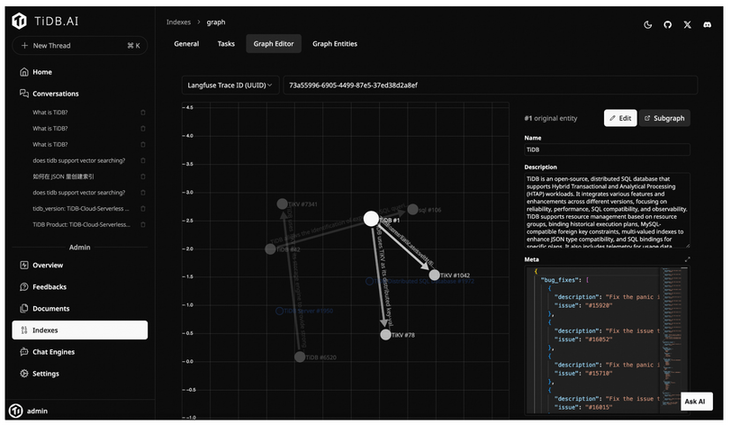The width and height of the screenshot is (731, 425).
Task: Click the graph breadcrumb item
Action: click(216, 22)
